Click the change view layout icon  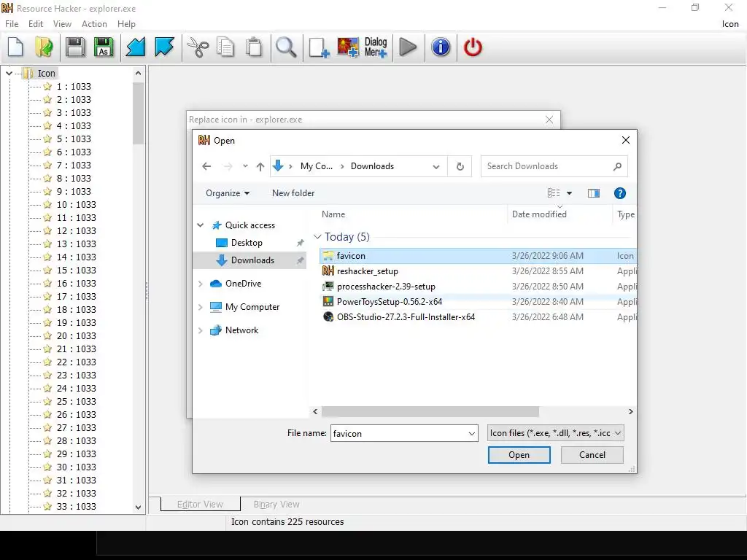click(x=554, y=192)
